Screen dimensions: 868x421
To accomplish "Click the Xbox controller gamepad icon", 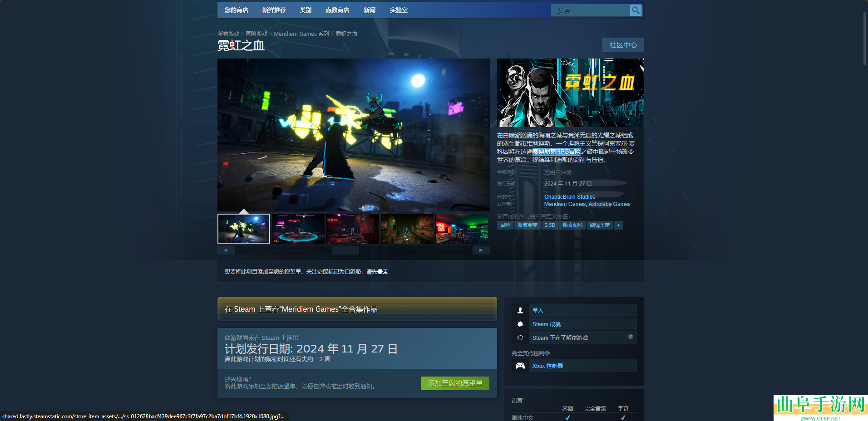I will coord(520,366).
